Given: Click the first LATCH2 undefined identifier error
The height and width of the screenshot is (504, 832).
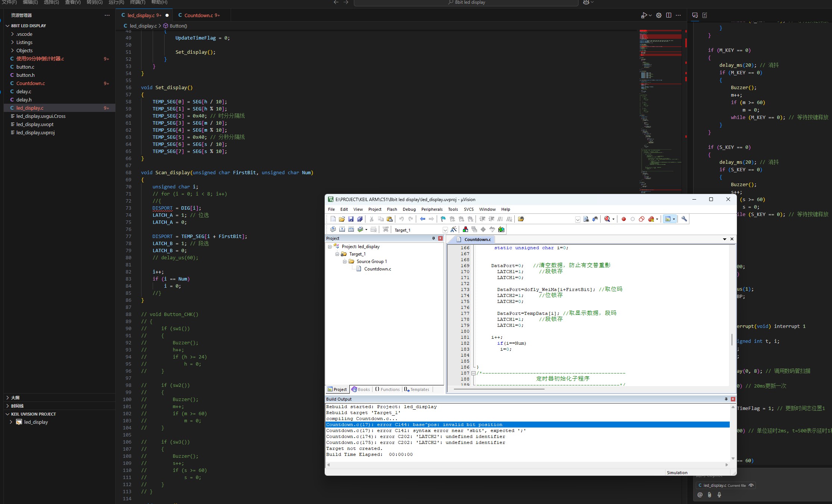Looking at the screenshot, I should coord(415,436).
